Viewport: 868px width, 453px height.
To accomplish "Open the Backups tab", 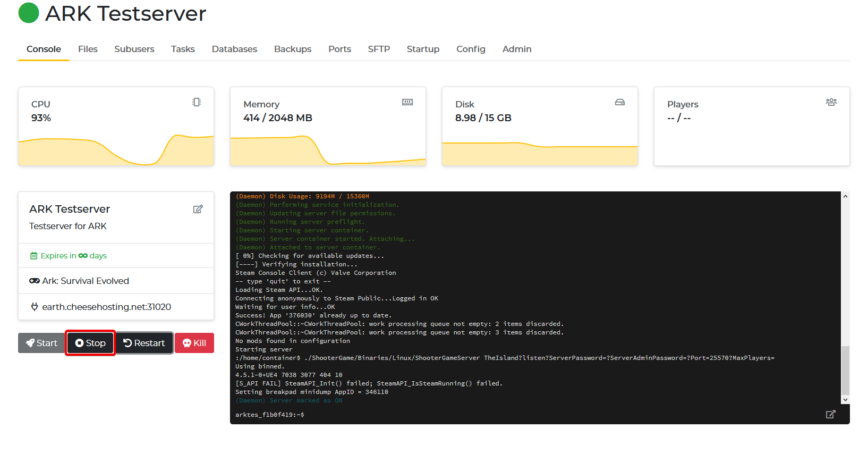I will click(292, 49).
